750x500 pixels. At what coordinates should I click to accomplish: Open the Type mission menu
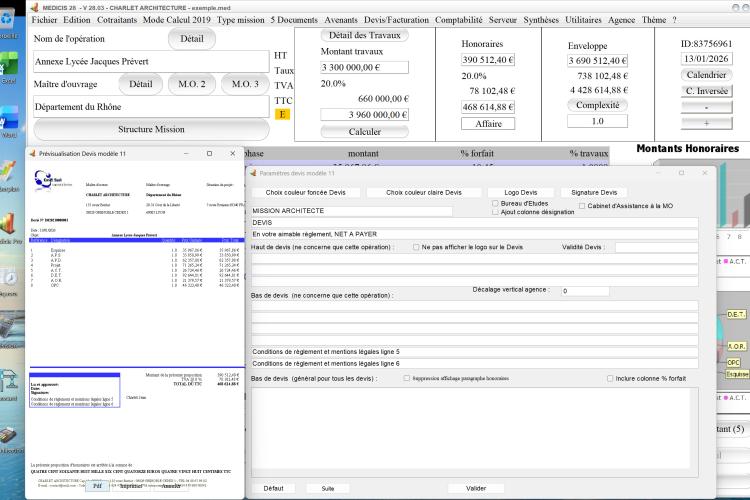pyautogui.click(x=241, y=20)
